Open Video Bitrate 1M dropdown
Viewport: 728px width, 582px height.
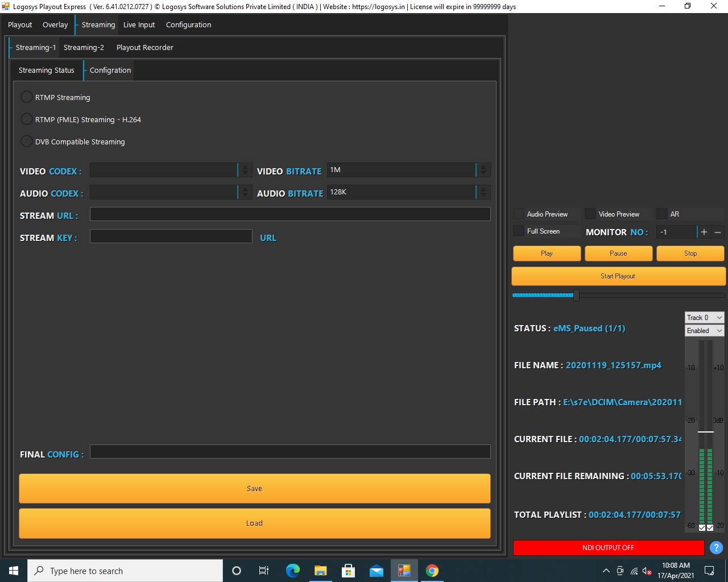coord(408,170)
